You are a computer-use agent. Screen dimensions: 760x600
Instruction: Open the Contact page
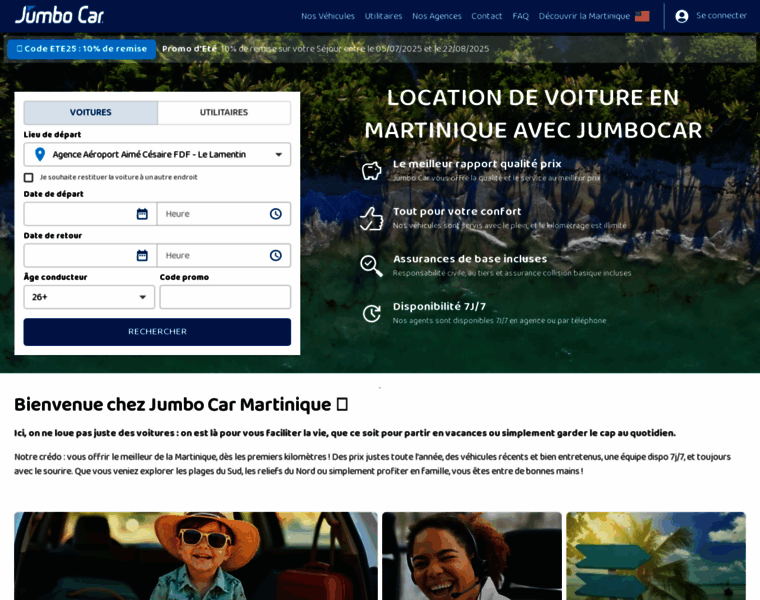point(487,16)
